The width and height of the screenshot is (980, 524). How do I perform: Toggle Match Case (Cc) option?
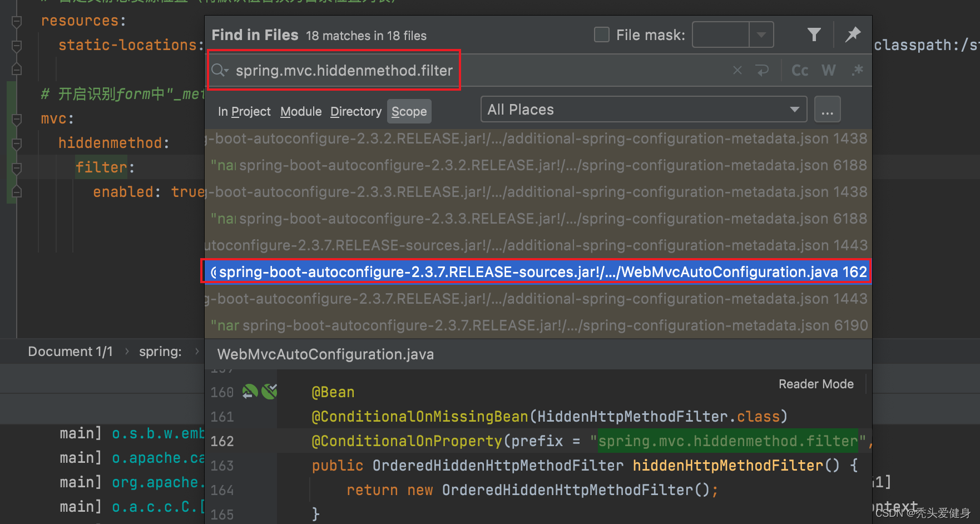pyautogui.click(x=800, y=70)
